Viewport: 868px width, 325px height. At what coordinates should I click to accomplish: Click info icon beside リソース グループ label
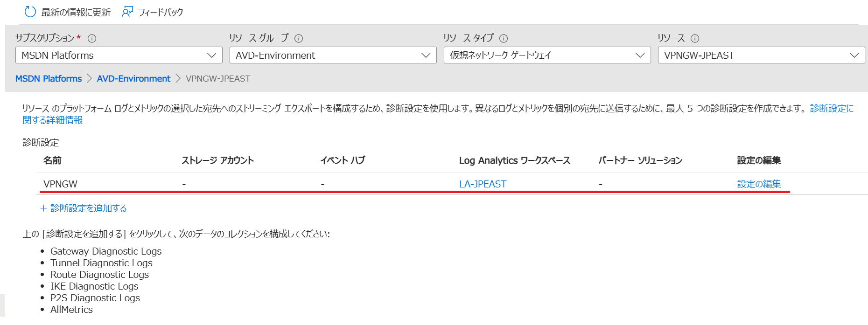[x=299, y=38]
